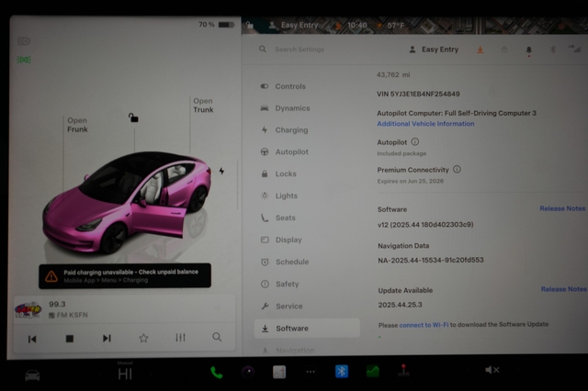This screenshot has width=588, height=391.
Task: Tap the VIN 5YJ3E1EB4NF254849 text
Action: pyautogui.click(x=418, y=94)
